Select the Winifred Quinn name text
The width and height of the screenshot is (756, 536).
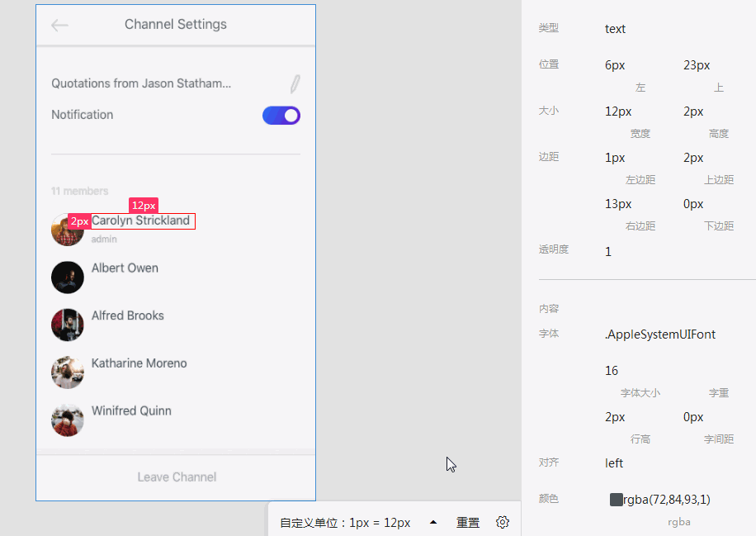[x=131, y=410]
